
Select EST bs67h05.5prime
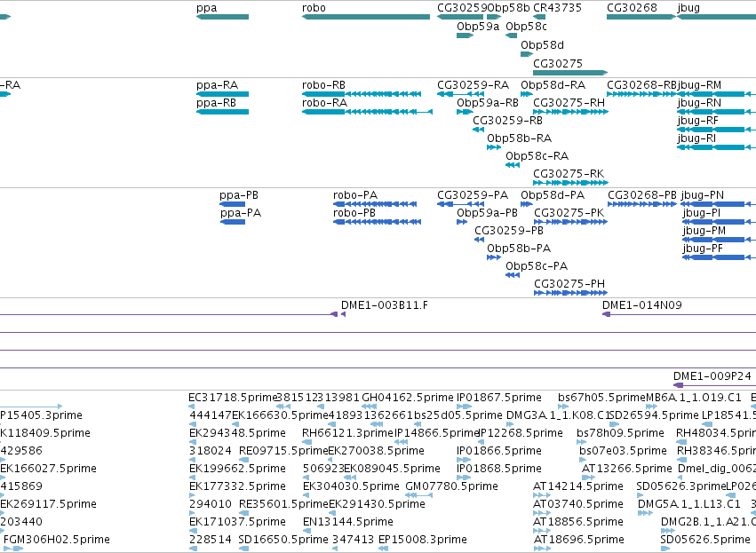tap(563, 407)
